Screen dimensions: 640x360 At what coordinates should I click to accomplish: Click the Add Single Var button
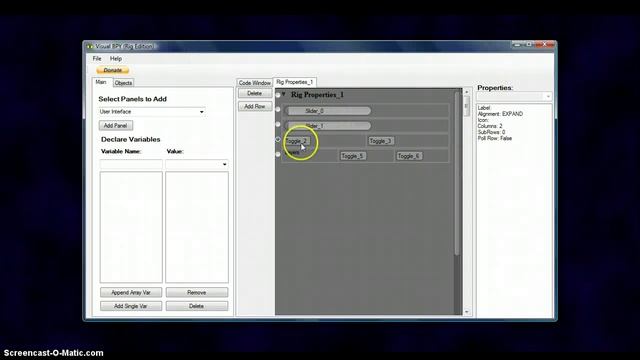(x=131, y=306)
